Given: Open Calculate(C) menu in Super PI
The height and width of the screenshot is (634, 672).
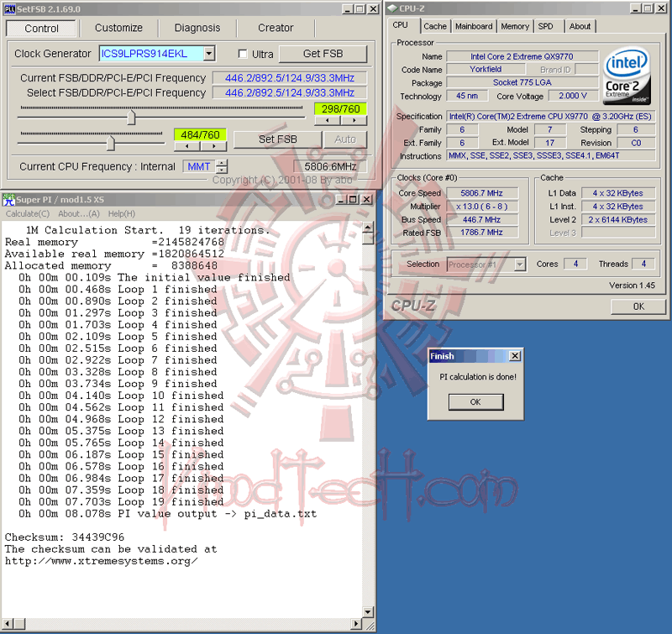Looking at the screenshot, I should pyautogui.click(x=28, y=214).
